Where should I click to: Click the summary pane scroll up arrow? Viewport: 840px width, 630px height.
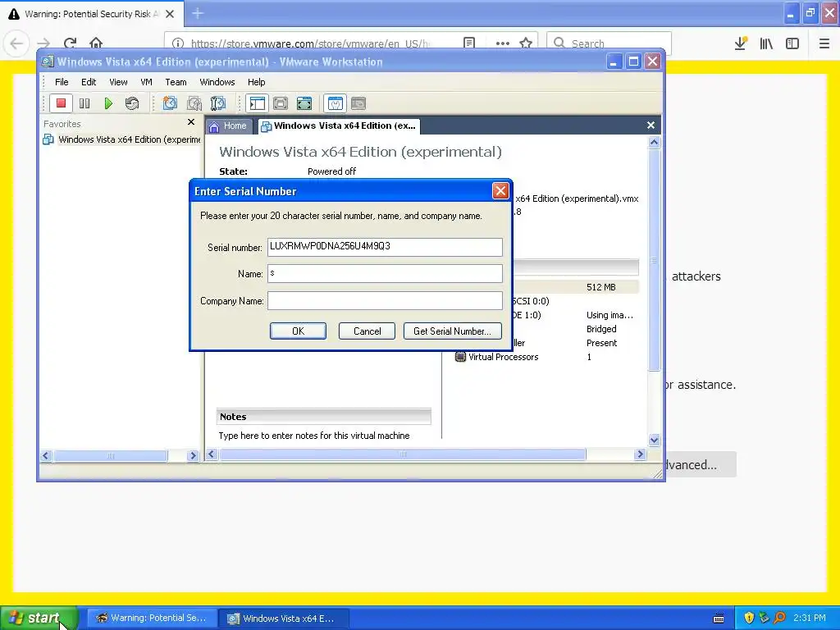click(x=654, y=143)
